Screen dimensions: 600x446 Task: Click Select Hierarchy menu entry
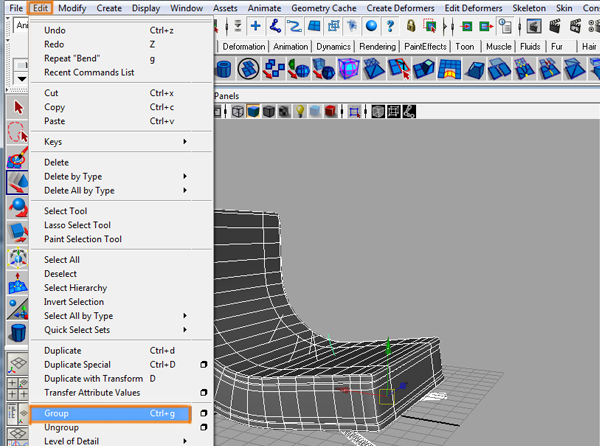(75, 288)
